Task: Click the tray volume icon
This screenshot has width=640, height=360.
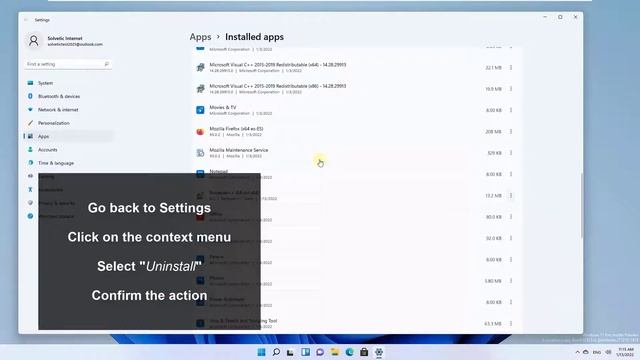Action: tap(608, 352)
